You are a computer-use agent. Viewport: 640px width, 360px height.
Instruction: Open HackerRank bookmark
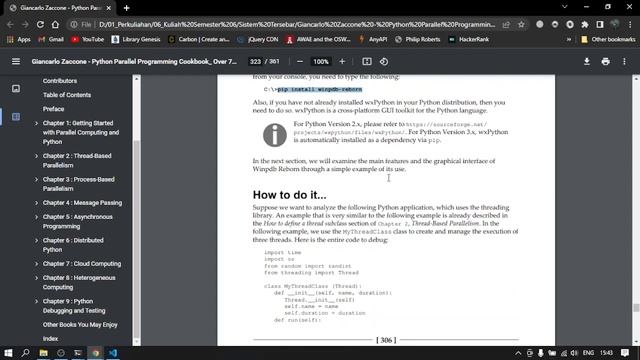[469, 40]
